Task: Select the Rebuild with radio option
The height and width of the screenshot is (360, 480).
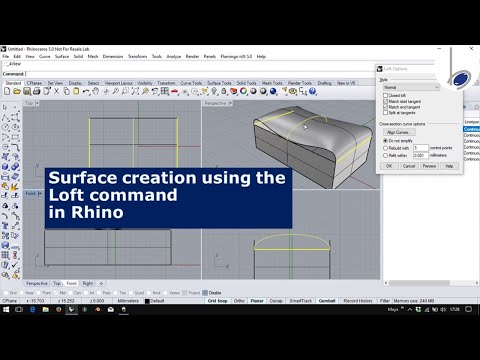Action: click(x=385, y=148)
